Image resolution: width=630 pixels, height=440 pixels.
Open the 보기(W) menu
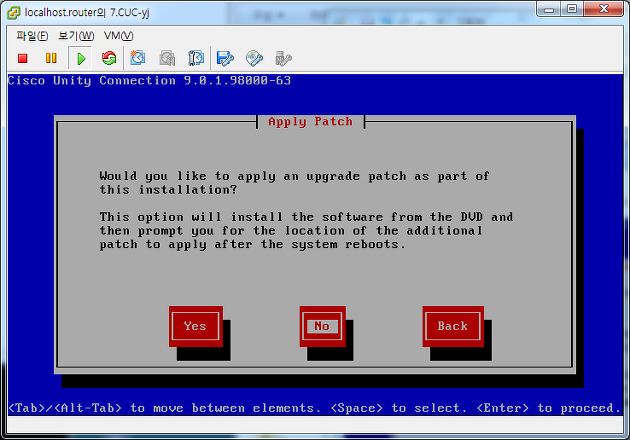click(76, 36)
